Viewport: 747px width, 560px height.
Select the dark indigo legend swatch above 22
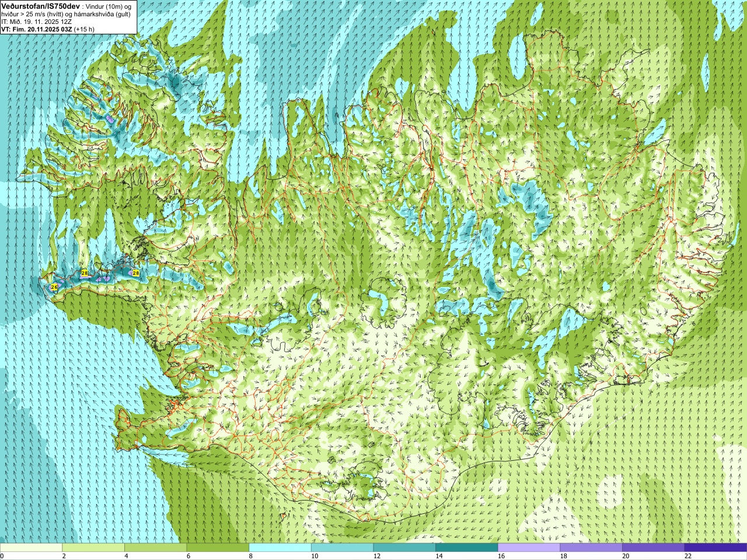pos(715,548)
